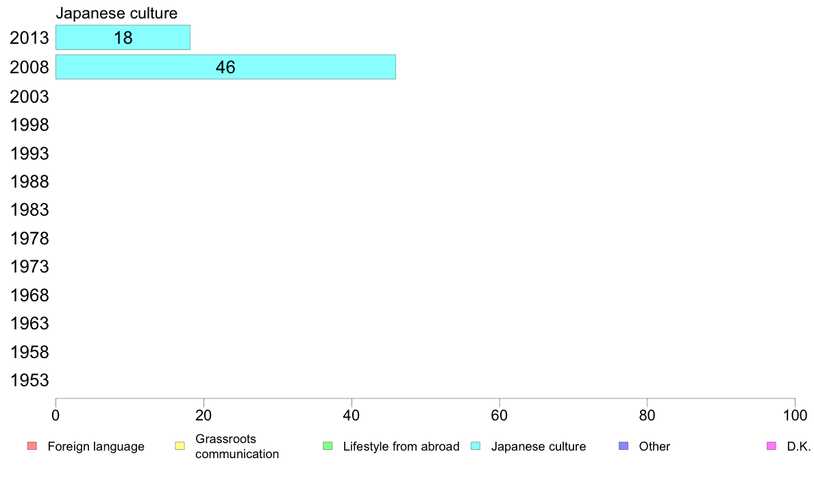Click the Grassroots communication legend label
This screenshot has width=814, height=504.
point(237,446)
